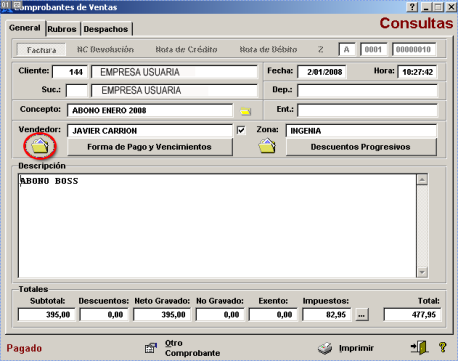Image resolution: width=458 pixels, height=361 pixels.
Task: Click the printer icon for Imprimir
Action: click(x=325, y=348)
